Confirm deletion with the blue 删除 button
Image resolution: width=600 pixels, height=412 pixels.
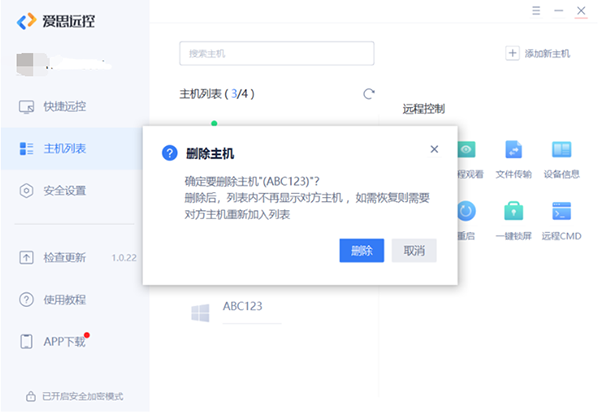(361, 250)
